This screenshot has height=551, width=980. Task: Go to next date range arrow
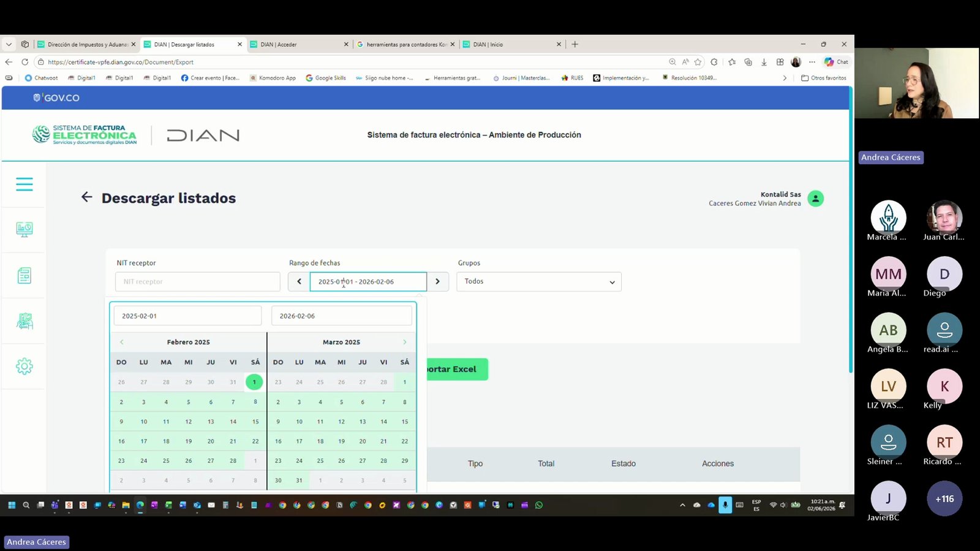pos(437,281)
